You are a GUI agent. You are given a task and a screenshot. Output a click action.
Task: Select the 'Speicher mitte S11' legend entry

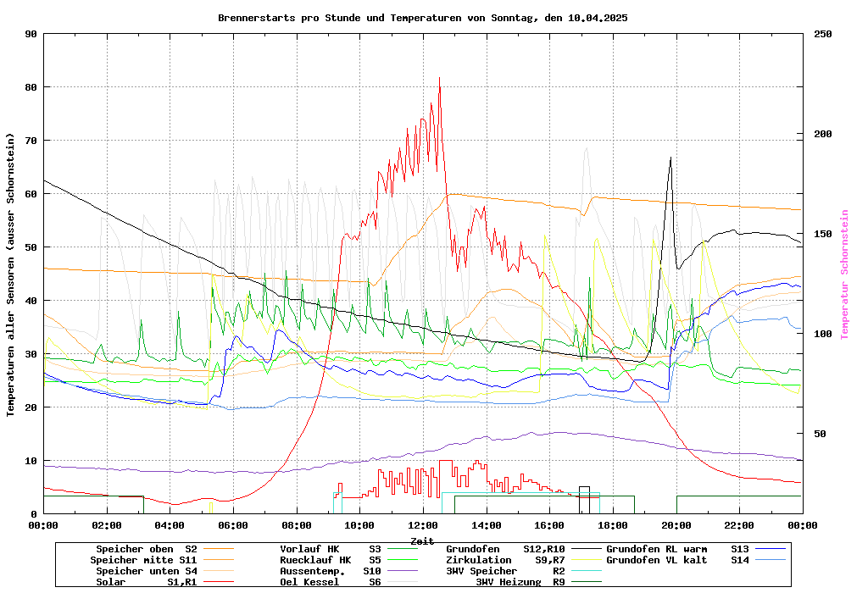(143, 560)
